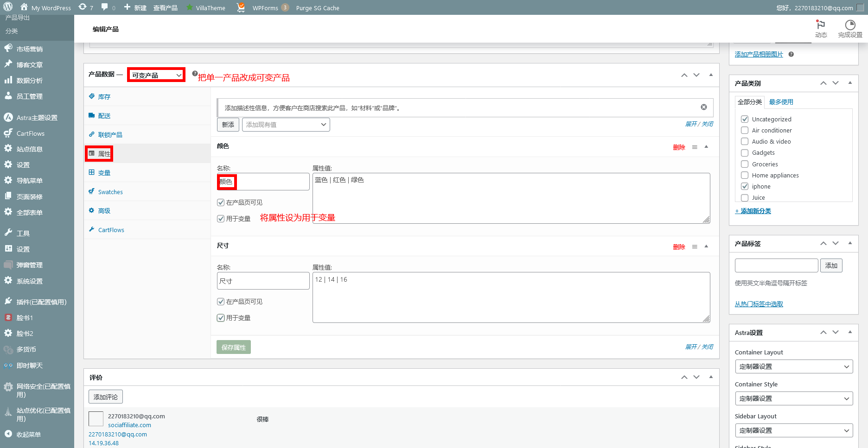Select the Swatches tab icon in product data
This screenshot has height=448, width=868.
pyautogui.click(x=92, y=191)
